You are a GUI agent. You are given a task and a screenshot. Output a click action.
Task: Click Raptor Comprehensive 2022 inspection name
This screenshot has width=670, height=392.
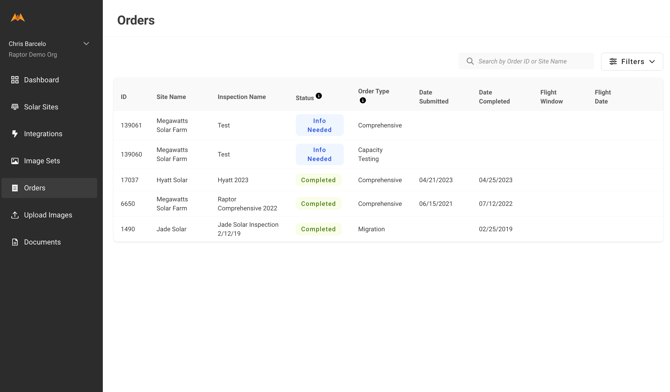tap(247, 204)
